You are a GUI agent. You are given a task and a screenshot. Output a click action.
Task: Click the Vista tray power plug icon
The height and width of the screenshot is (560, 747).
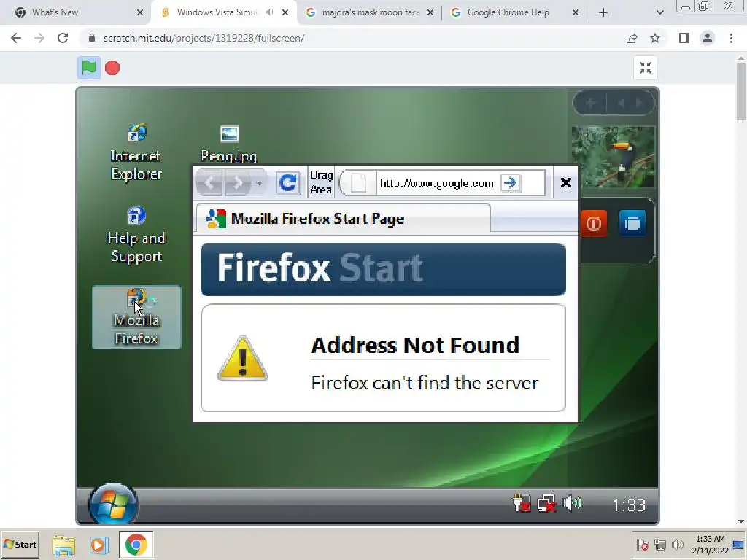tap(521, 503)
